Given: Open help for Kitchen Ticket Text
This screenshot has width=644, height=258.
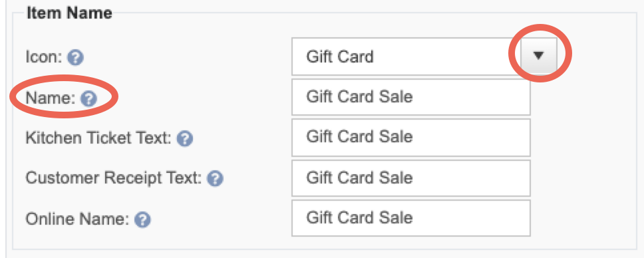Looking at the screenshot, I should point(185,139).
